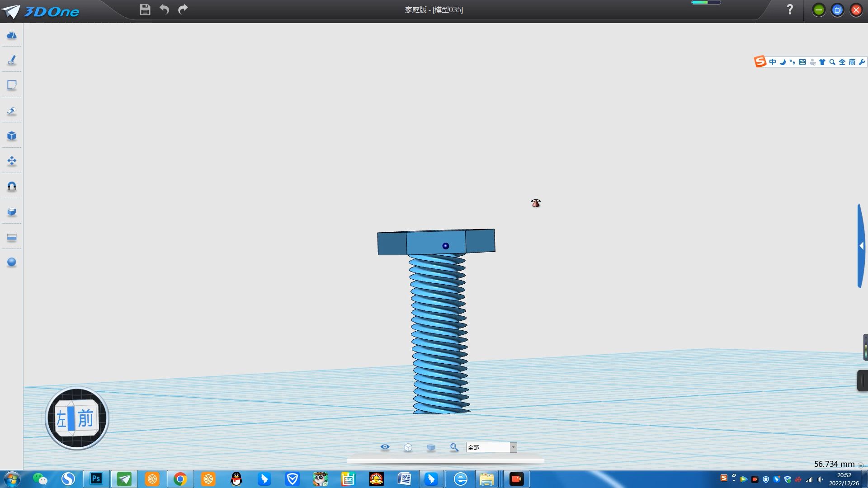Click the Sogou S logo on input bar

760,61
